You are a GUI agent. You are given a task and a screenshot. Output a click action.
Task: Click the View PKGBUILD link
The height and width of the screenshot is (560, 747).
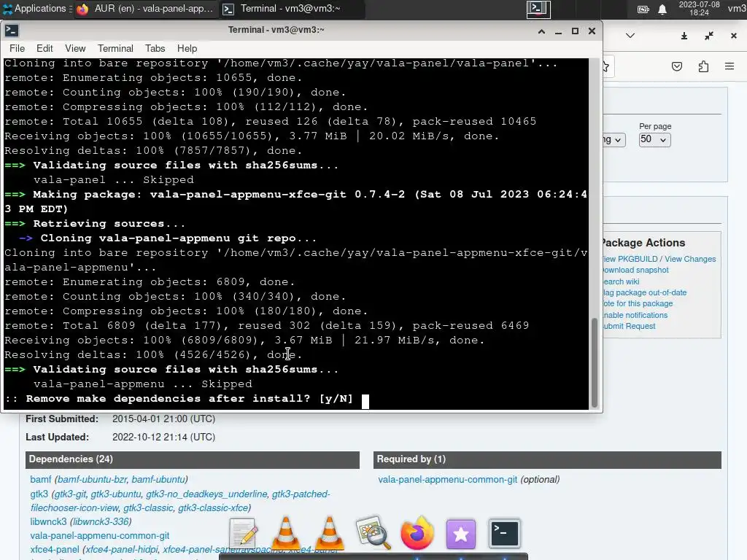point(630,259)
